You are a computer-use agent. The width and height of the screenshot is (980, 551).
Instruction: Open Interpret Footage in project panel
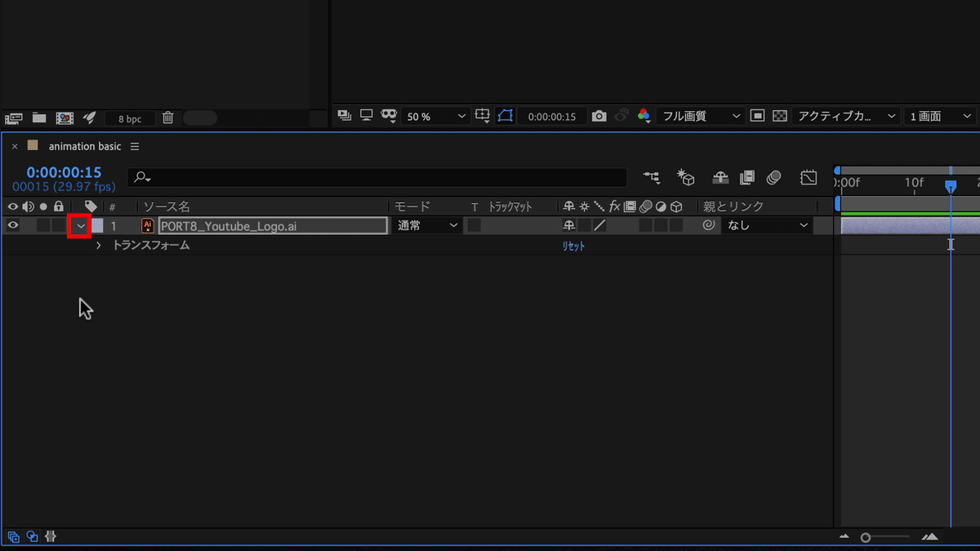[13, 118]
